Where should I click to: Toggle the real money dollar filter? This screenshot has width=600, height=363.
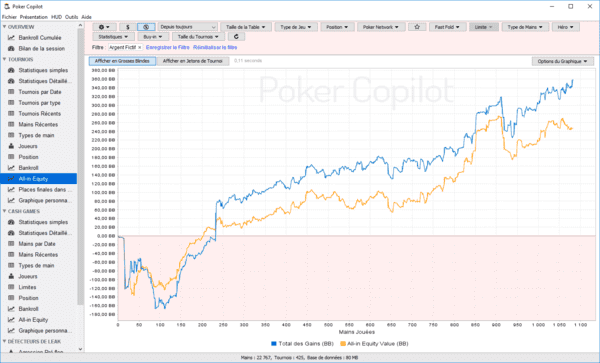(128, 27)
